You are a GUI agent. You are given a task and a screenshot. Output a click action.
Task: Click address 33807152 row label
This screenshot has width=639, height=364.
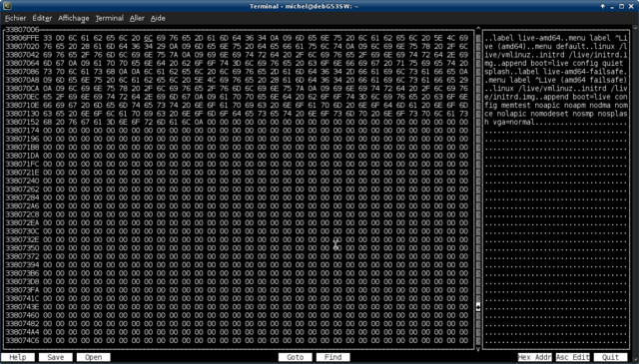pos(22,122)
